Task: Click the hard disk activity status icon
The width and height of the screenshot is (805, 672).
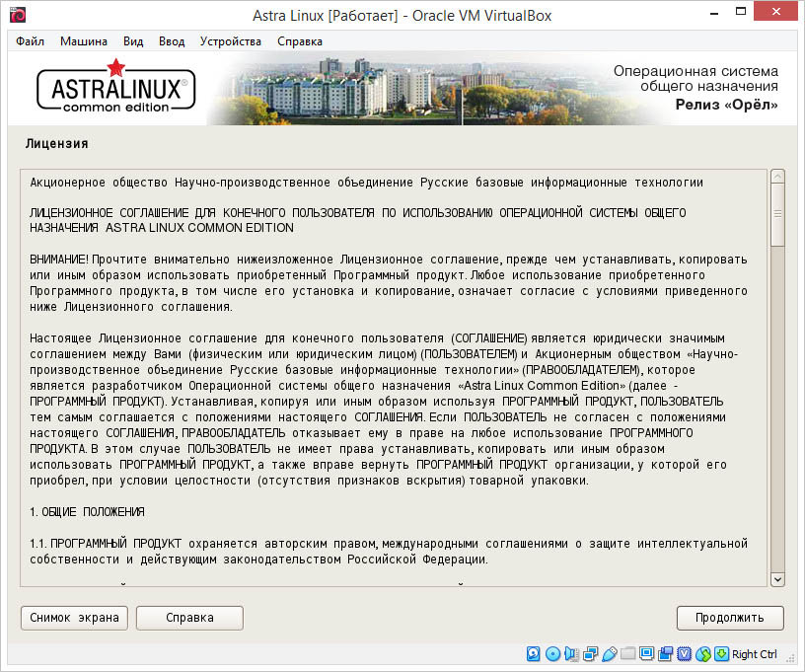Action: pyautogui.click(x=534, y=653)
